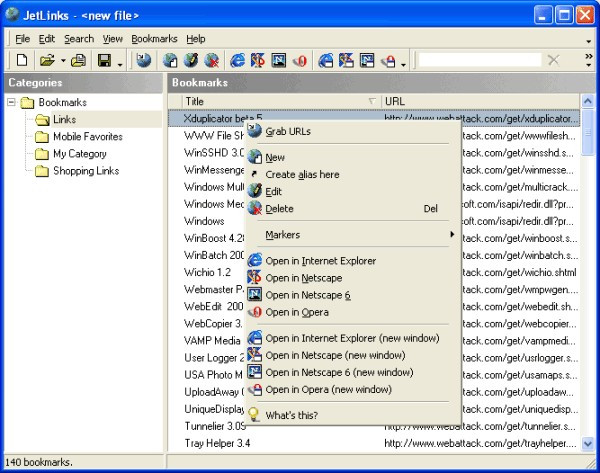Click toolbar Open in Opera icon
The height and width of the screenshot is (473, 600).
[300, 60]
